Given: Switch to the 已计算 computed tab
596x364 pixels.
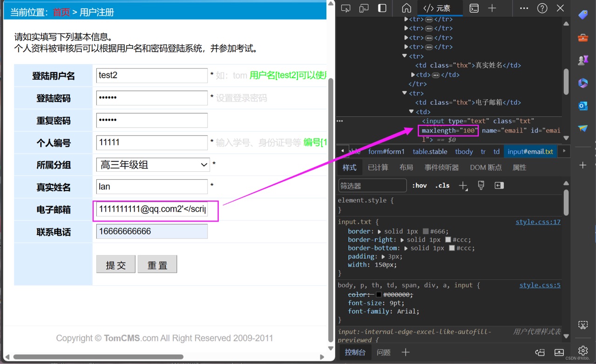Looking at the screenshot, I should tap(378, 168).
